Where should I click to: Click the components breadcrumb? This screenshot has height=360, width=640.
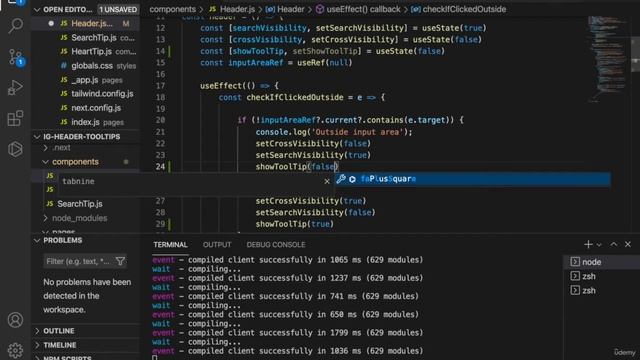tap(172, 9)
